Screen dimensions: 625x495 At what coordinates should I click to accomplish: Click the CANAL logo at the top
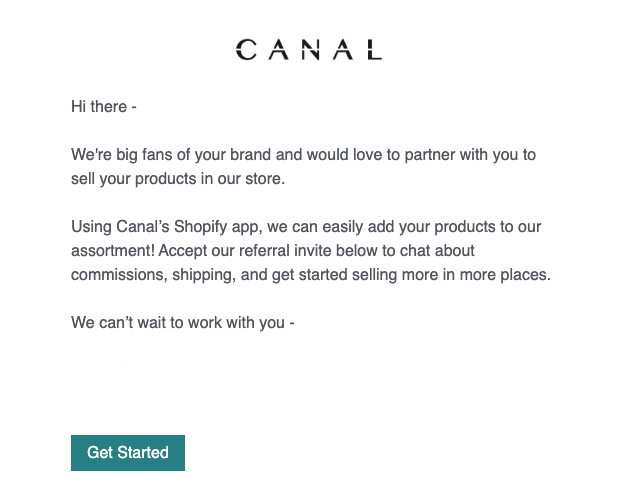pyautogui.click(x=309, y=50)
